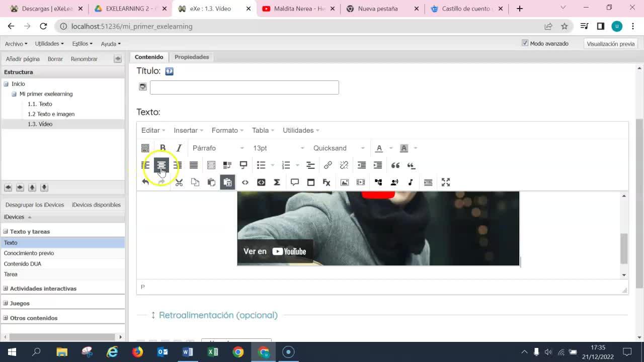
Task: Open the insert image tool
Action: click(345, 182)
